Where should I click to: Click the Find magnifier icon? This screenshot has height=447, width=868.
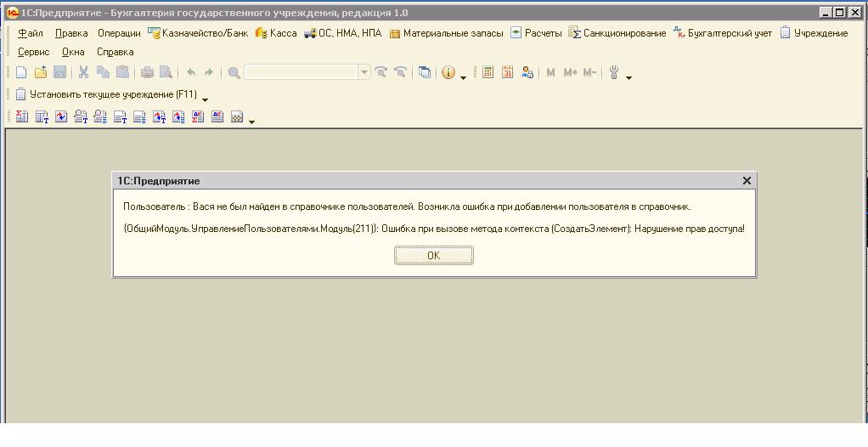(x=234, y=72)
